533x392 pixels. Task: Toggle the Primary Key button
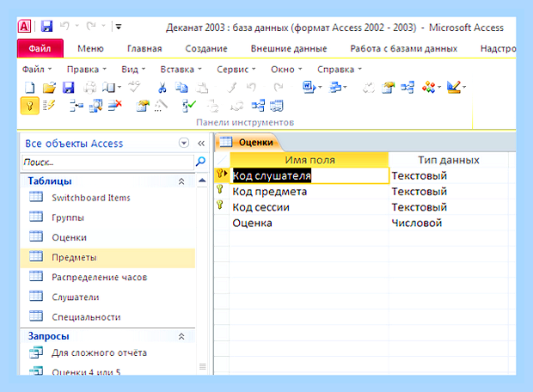[x=29, y=106]
